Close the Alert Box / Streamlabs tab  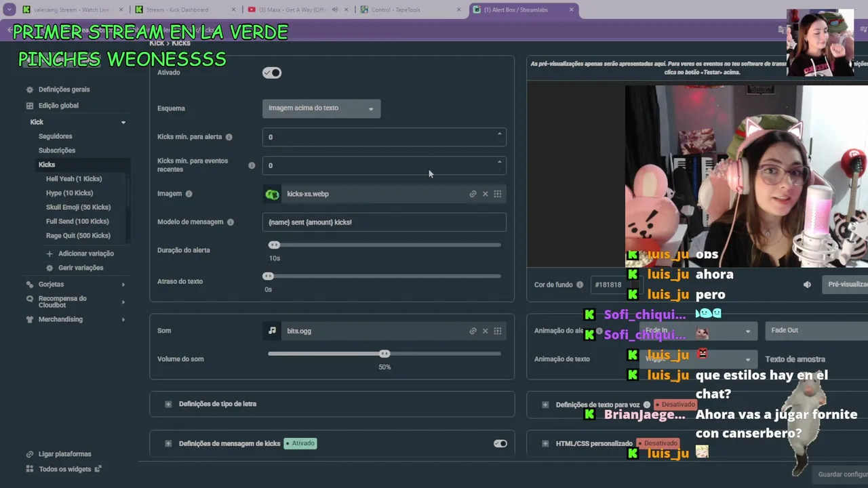pyautogui.click(x=571, y=9)
